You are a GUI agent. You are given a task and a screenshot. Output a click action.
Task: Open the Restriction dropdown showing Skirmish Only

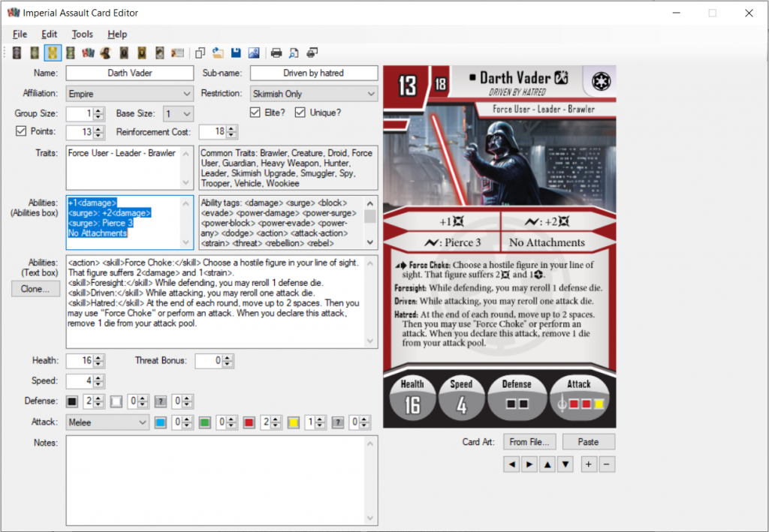(314, 94)
